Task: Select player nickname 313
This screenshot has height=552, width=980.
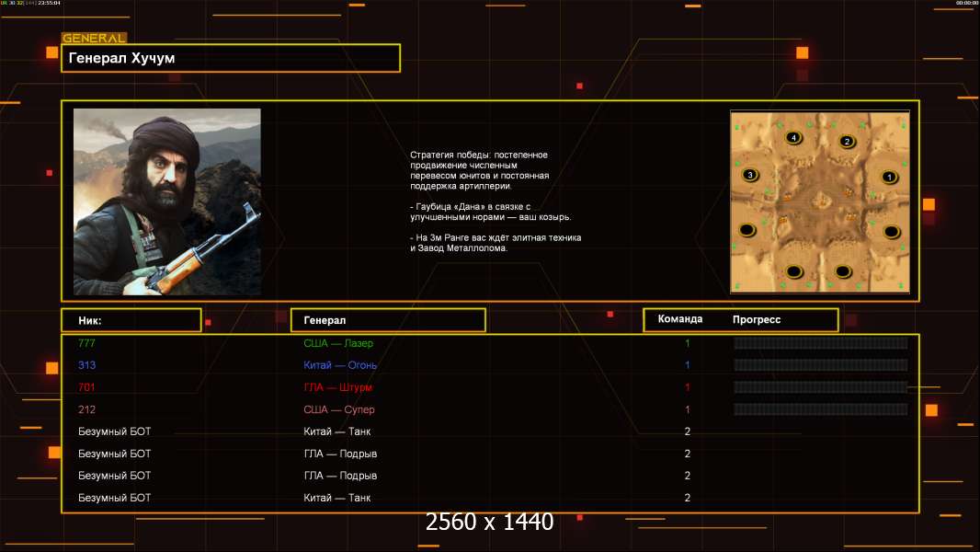Action: [x=86, y=365]
